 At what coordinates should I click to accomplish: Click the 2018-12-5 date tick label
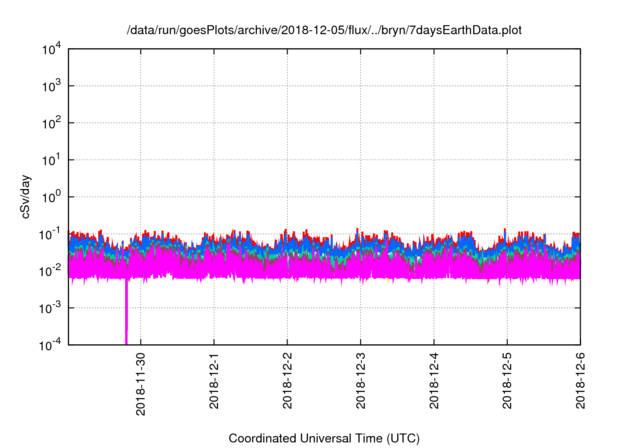(x=507, y=381)
